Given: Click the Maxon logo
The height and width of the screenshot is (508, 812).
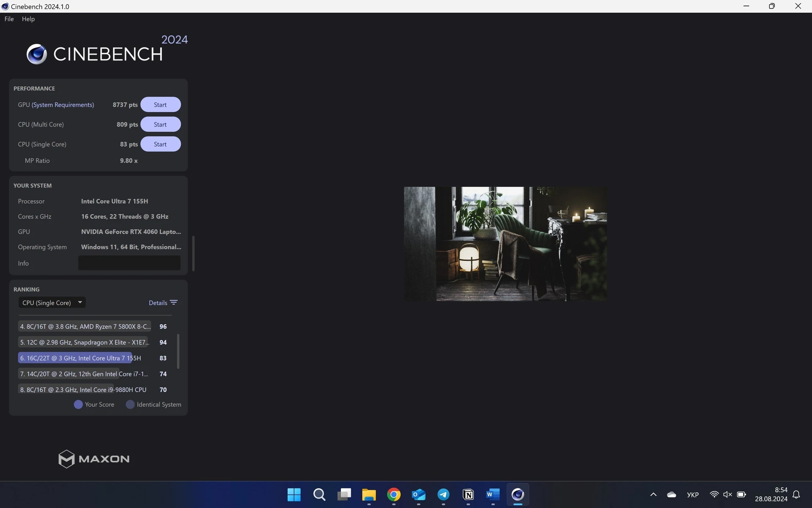Looking at the screenshot, I should click(x=94, y=459).
